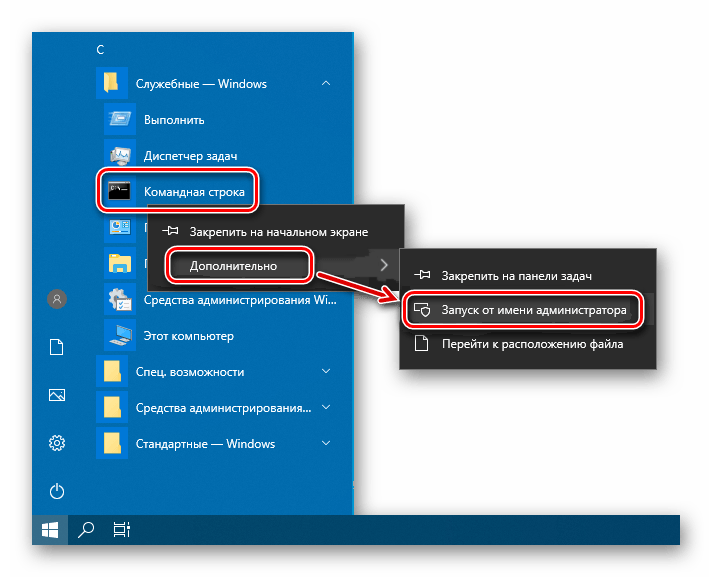The width and height of the screenshot is (712, 577).
Task: Open the Диспетчер задач icon
Action: pyautogui.click(x=120, y=156)
